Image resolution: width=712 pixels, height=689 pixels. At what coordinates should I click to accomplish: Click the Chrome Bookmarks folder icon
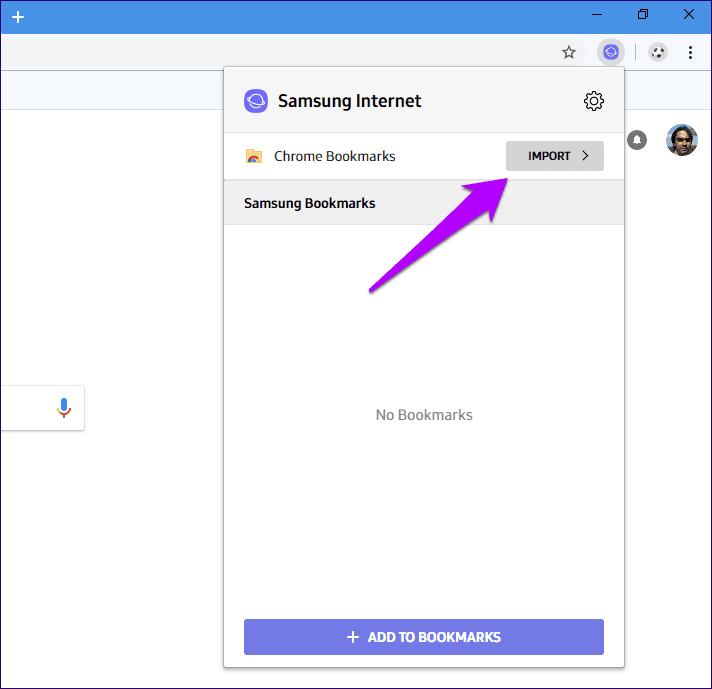pyautogui.click(x=254, y=156)
